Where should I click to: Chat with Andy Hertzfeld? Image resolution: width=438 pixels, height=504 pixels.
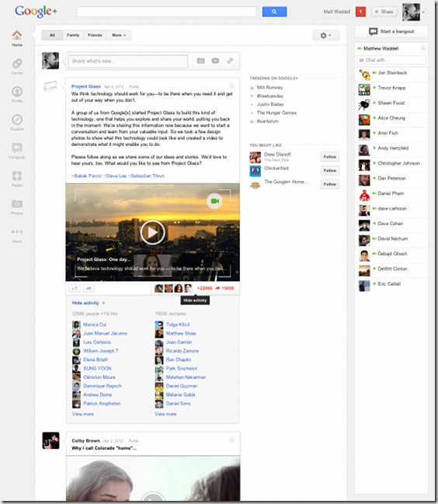391,150
